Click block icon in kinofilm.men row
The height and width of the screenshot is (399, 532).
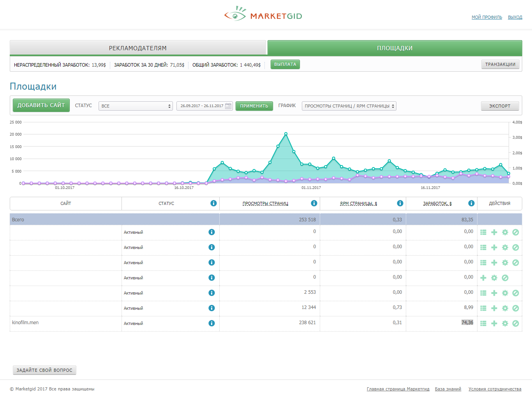(516, 323)
